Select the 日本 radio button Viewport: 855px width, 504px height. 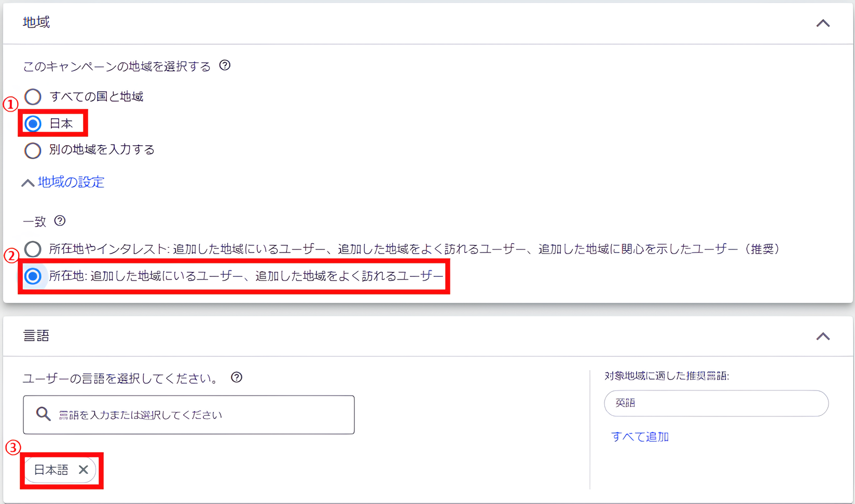[x=33, y=123]
